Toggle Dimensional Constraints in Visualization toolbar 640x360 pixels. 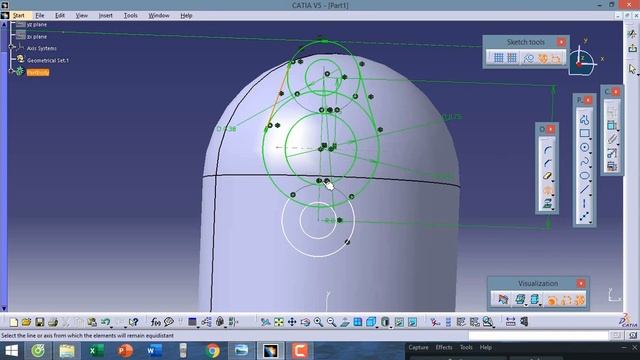click(566, 300)
